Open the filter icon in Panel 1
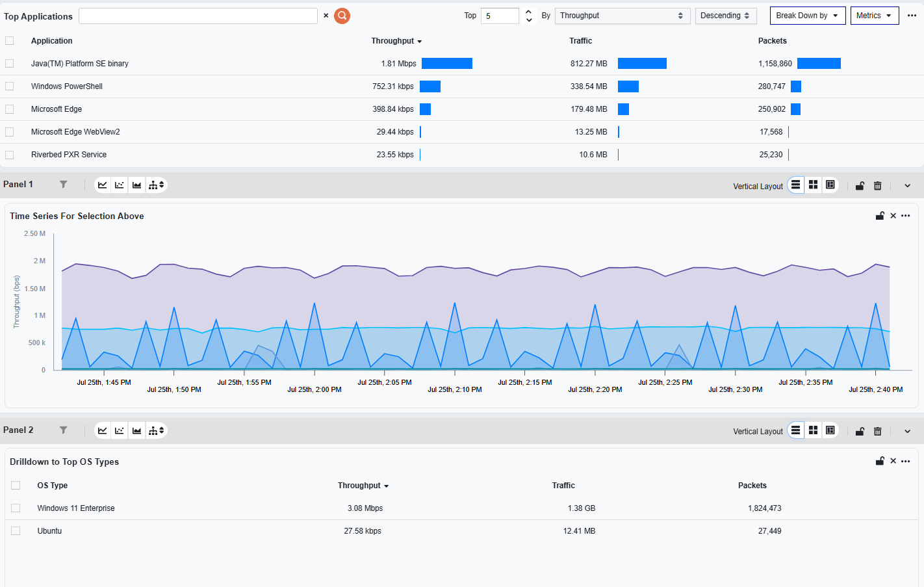924x587 pixels. 63,185
